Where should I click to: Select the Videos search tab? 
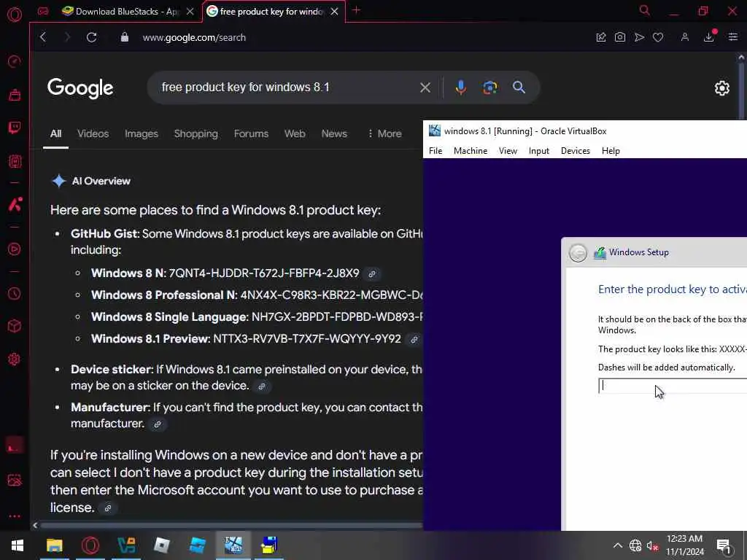pos(93,134)
